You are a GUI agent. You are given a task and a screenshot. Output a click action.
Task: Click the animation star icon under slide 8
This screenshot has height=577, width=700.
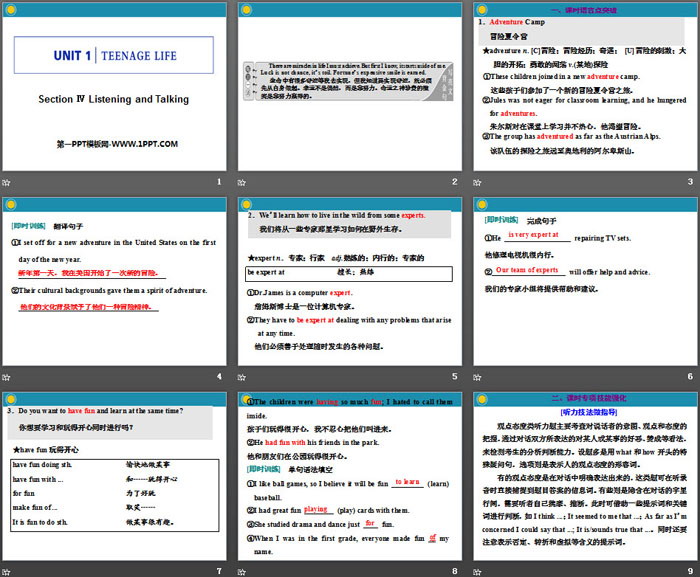(x=242, y=572)
